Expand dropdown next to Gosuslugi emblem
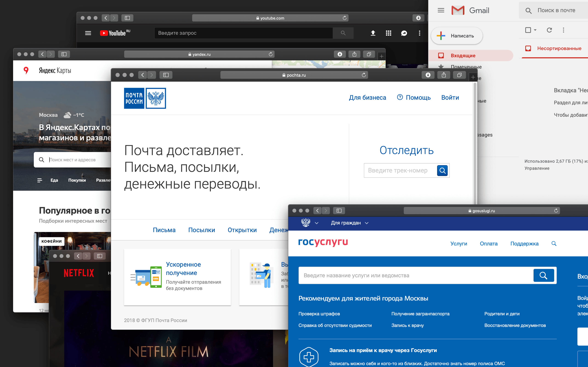588x367 pixels. coord(316,223)
